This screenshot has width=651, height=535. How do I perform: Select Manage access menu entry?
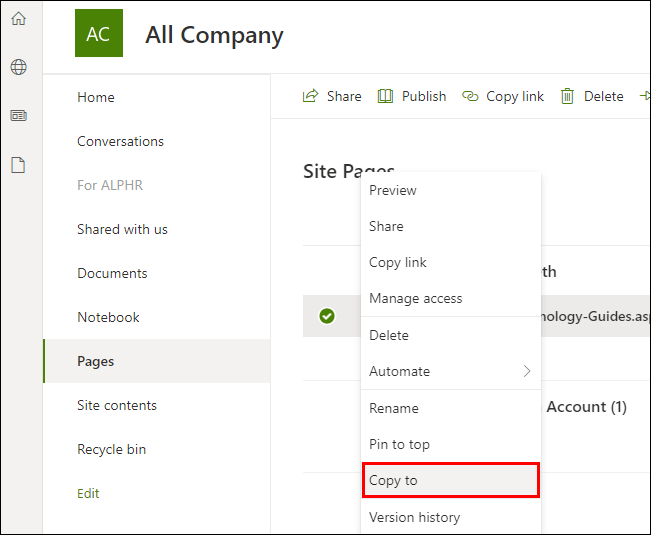(x=415, y=298)
